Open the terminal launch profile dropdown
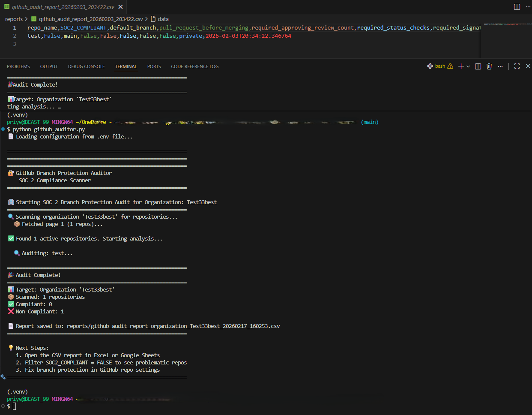532x415 pixels. coord(468,66)
